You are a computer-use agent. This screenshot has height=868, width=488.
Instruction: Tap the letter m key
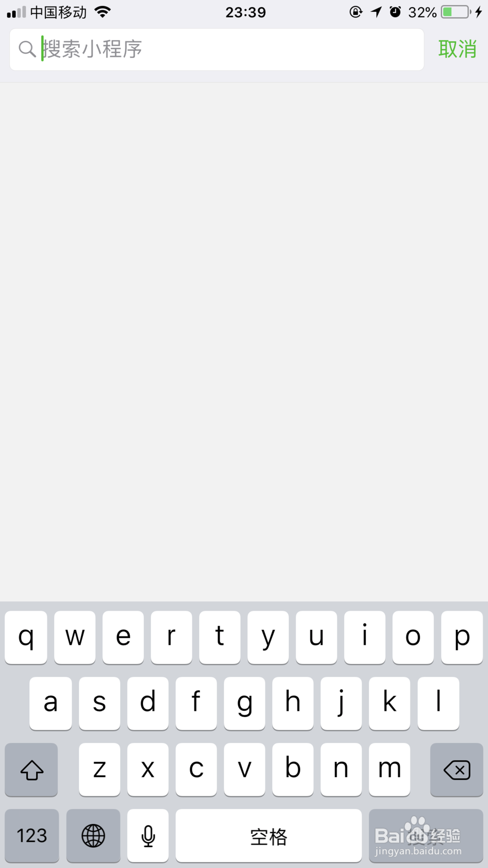coord(389,770)
